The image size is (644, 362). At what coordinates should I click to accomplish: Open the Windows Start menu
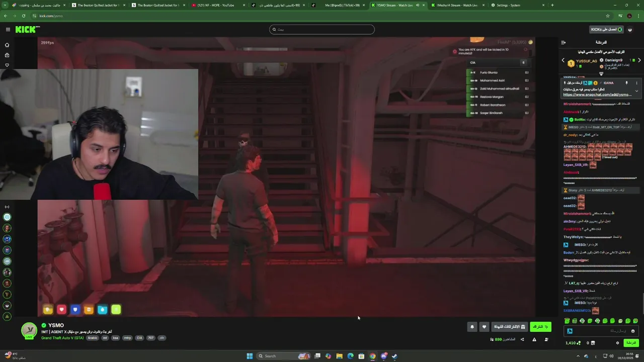250,356
